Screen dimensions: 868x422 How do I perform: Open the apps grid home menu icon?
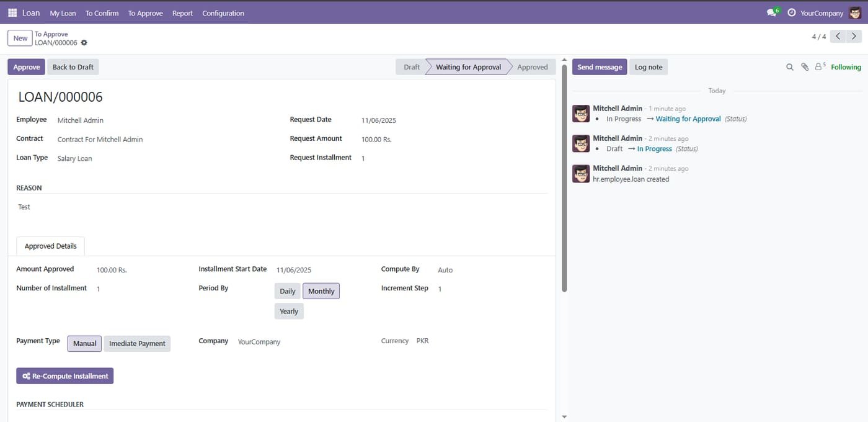click(x=12, y=12)
